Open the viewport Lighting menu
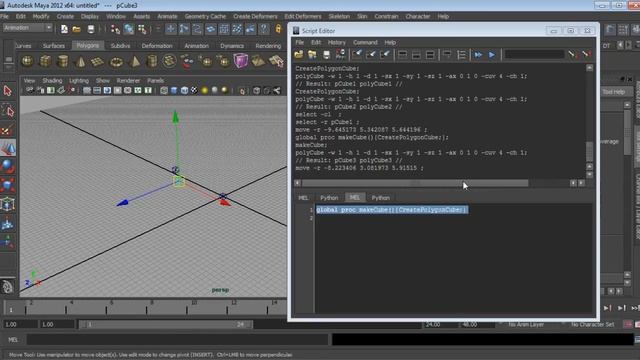 click(x=79, y=80)
